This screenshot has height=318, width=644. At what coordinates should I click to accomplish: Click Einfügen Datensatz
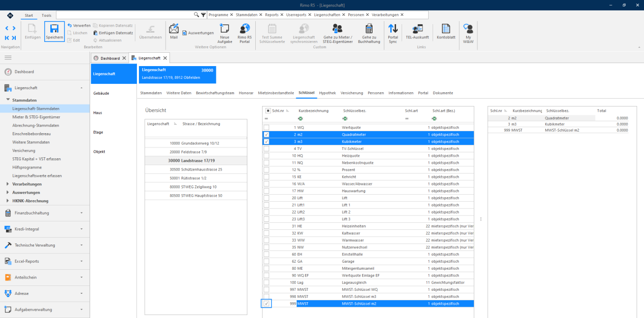click(x=113, y=33)
